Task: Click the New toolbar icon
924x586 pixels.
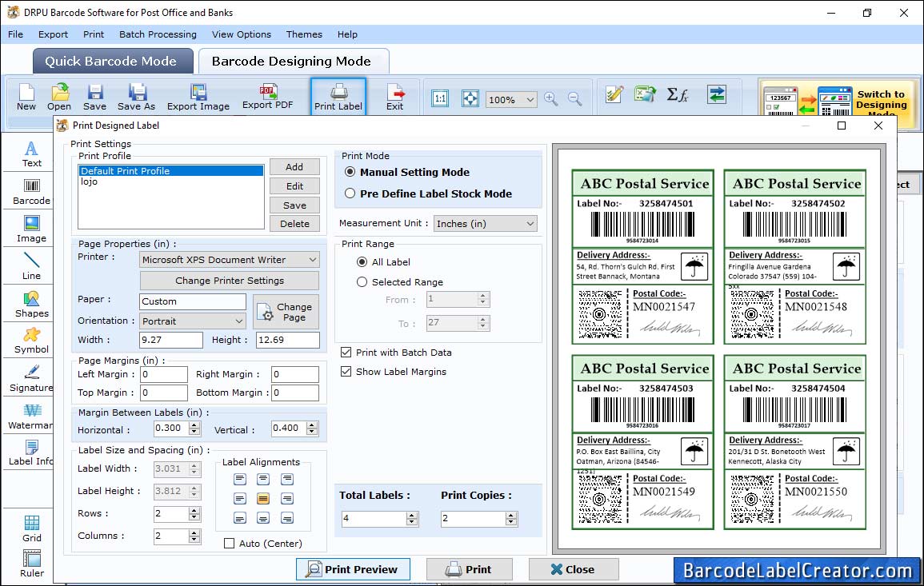Action: (x=26, y=98)
